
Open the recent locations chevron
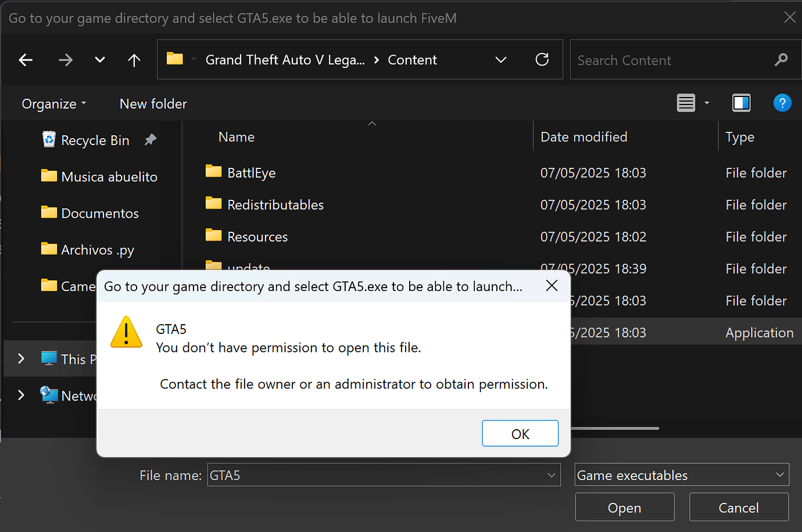[x=99, y=60]
